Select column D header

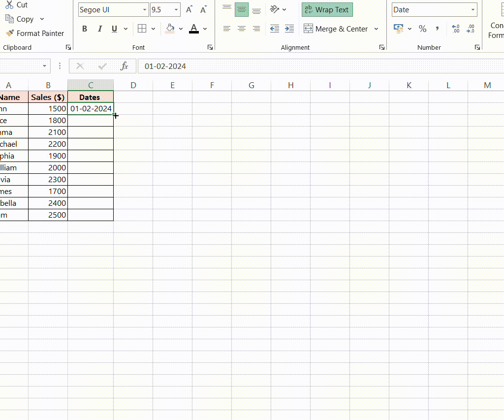tap(133, 85)
